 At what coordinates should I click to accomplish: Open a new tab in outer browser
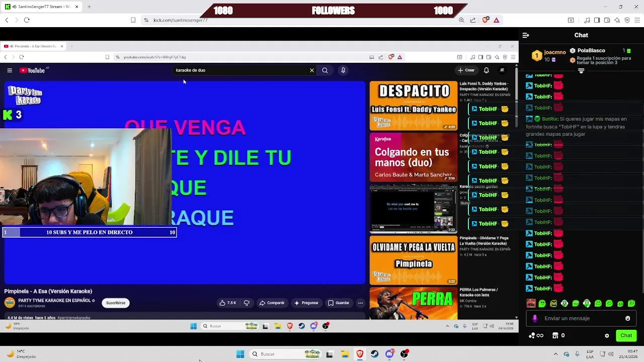pyautogui.click(x=89, y=7)
